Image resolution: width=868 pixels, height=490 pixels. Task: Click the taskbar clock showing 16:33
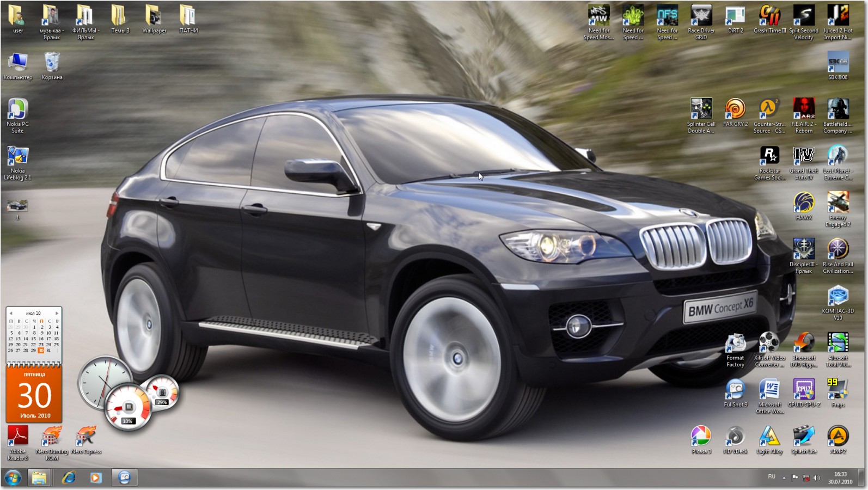840,478
